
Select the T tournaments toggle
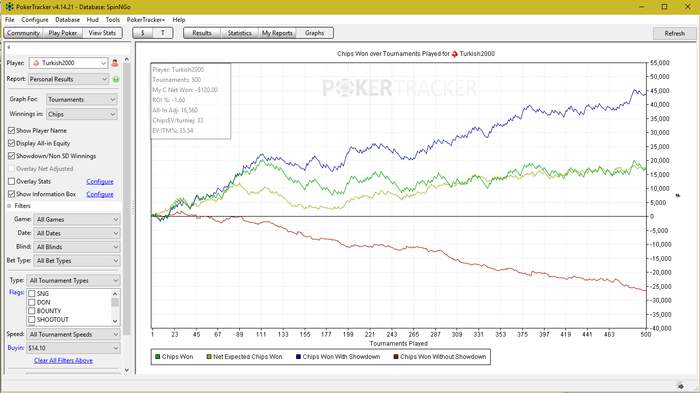[162, 33]
